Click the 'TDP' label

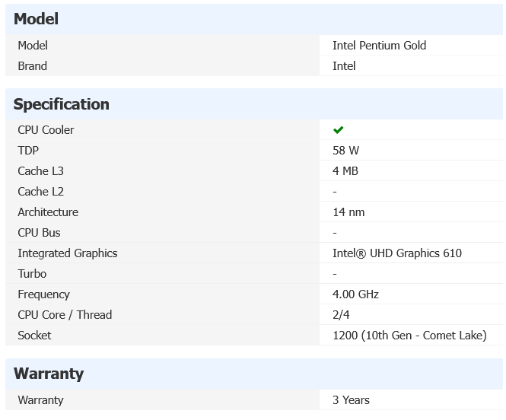tap(28, 151)
